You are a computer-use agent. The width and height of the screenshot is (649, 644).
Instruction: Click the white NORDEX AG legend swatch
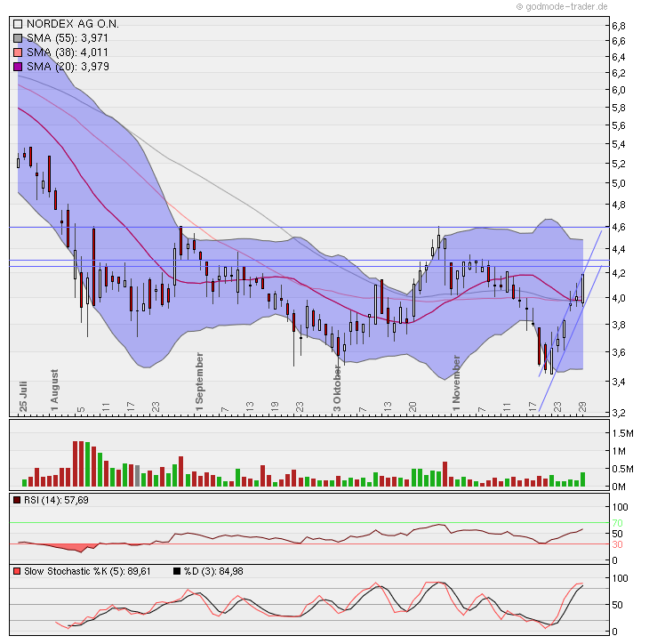coord(18,24)
